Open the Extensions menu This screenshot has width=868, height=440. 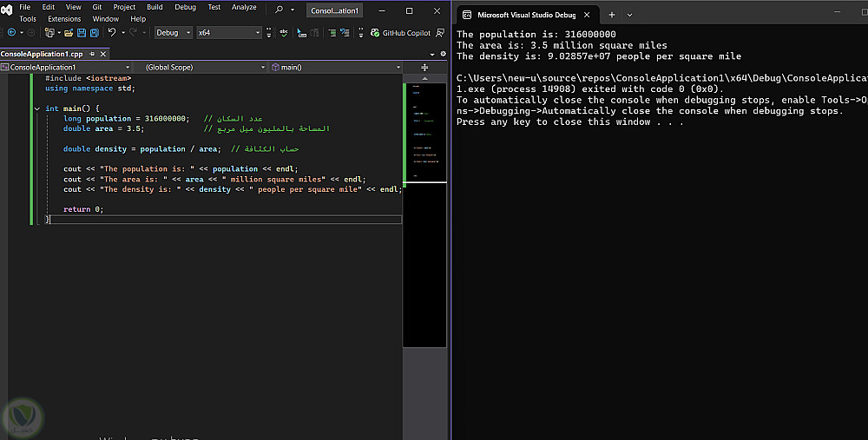click(64, 18)
